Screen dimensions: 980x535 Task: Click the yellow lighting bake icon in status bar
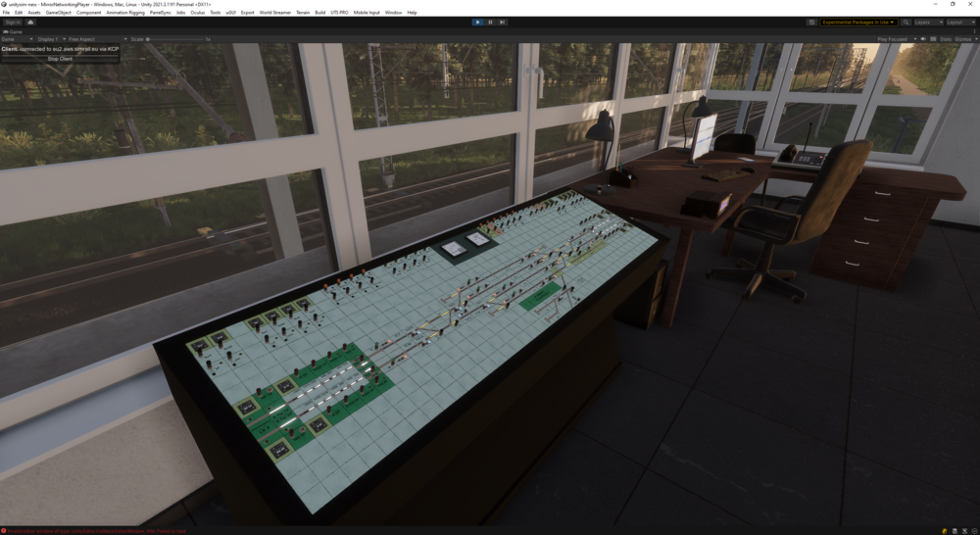tap(945, 531)
